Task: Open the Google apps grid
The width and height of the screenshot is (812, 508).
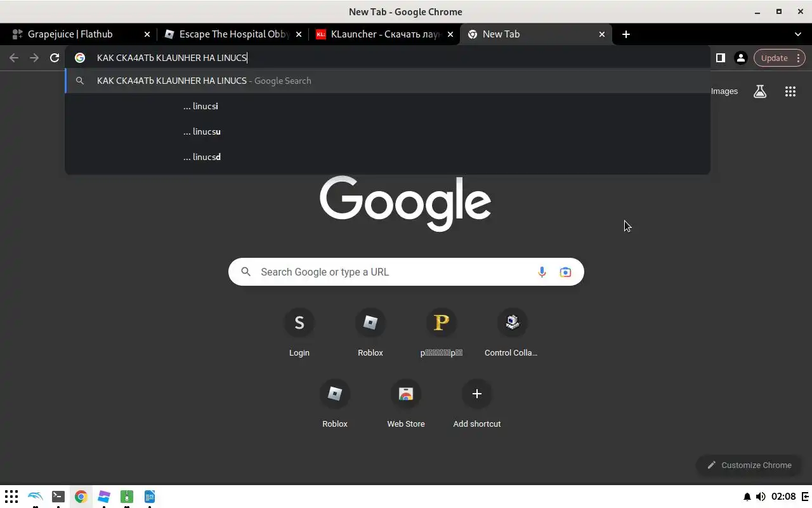Action: tap(790, 91)
